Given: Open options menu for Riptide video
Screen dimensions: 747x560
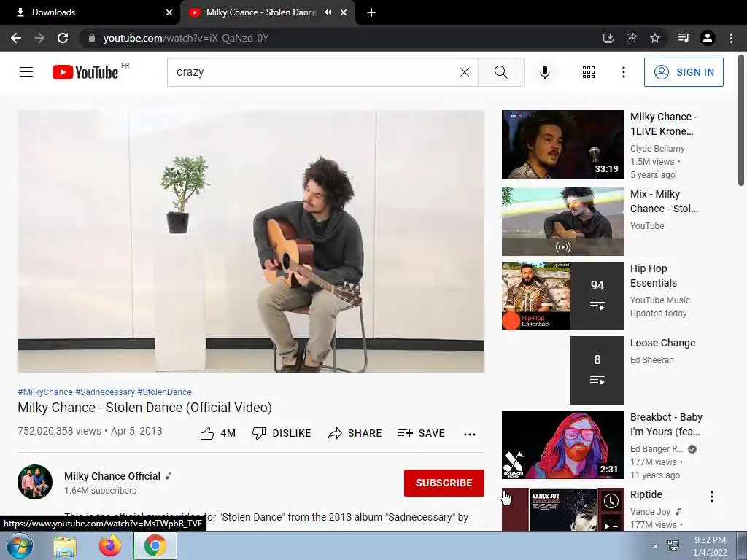Looking at the screenshot, I should pos(712,497).
